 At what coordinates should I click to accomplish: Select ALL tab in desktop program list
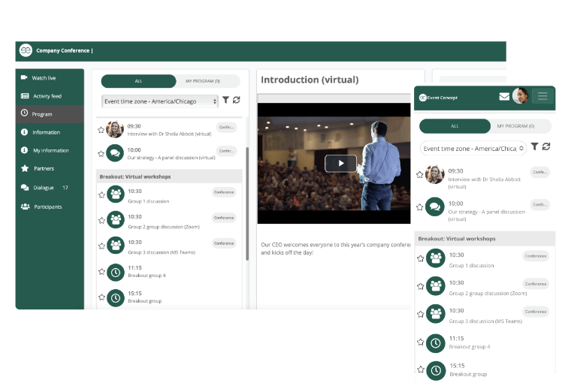pos(138,81)
